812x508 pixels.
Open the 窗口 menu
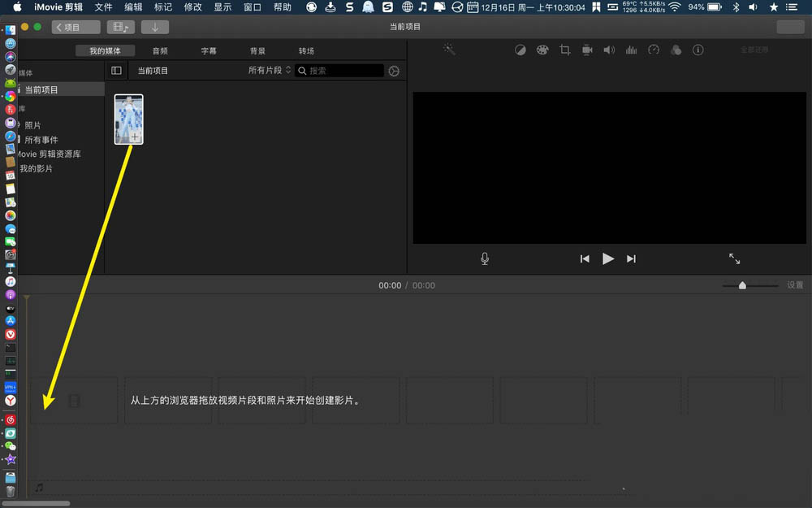click(x=253, y=7)
